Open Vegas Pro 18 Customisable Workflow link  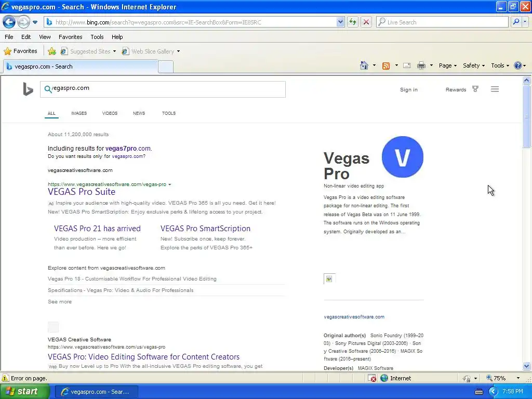[x=132, y=279]
